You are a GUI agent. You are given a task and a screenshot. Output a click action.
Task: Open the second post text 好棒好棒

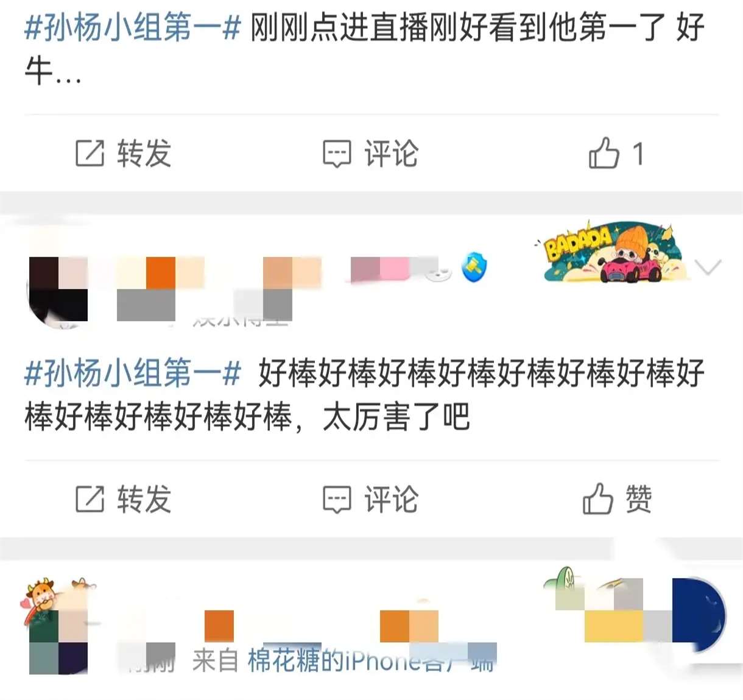click(364, 395)
